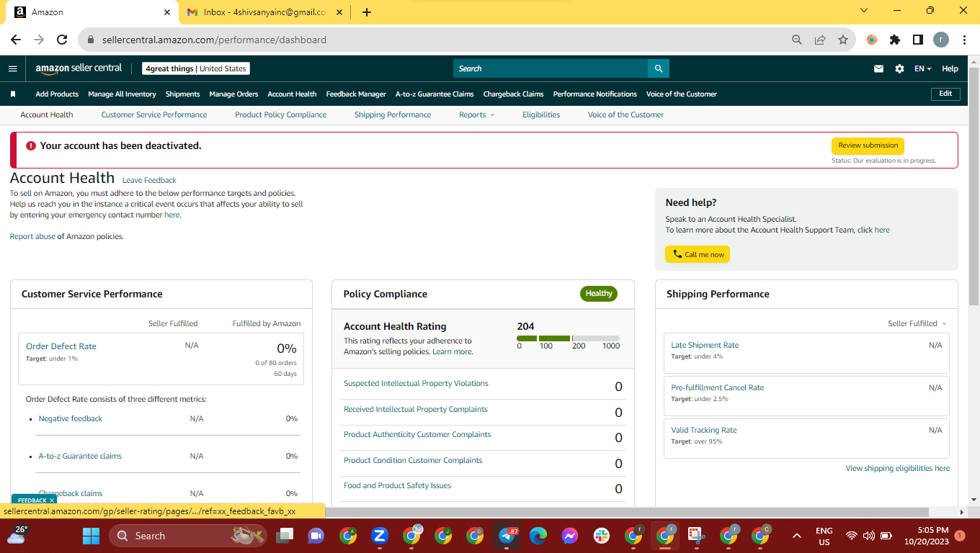Viewport: 980px width, 553px height.
Task: Click the zoom magnifier icon in address bar
Action: point(797,40)
